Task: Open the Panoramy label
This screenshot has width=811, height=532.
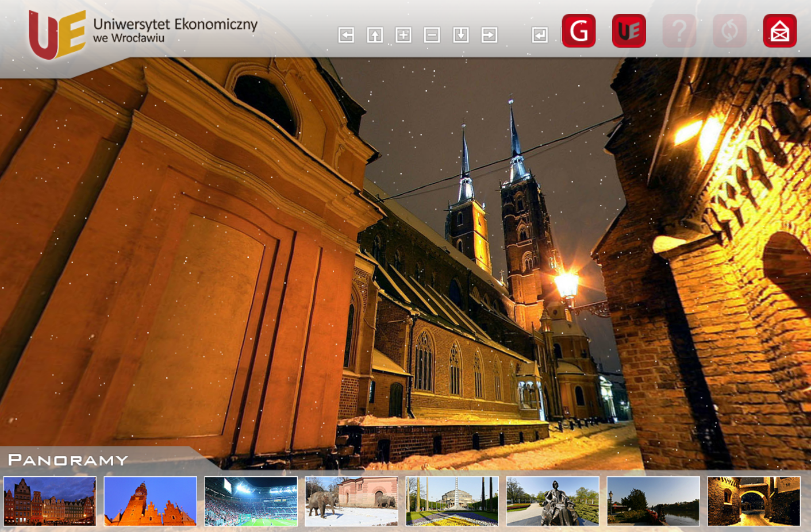Action: pyautogui.click(x=68, y=460)
